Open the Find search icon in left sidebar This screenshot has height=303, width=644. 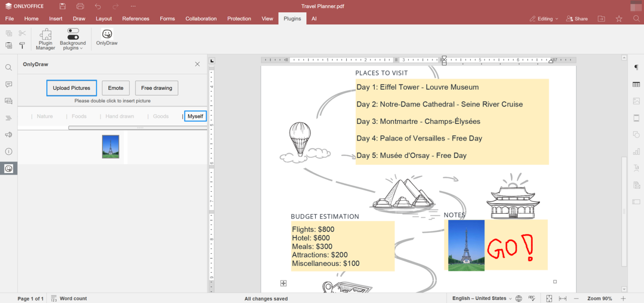click(x=8, y=68)
